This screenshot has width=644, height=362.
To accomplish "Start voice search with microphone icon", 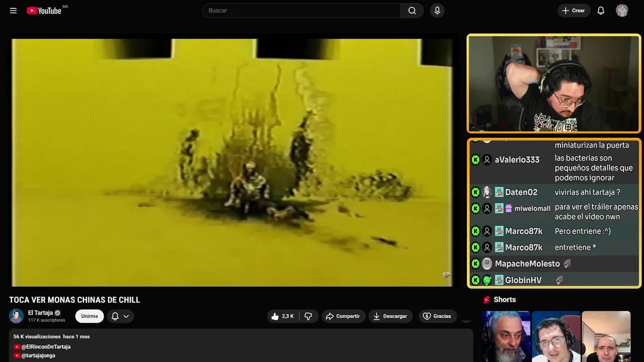I will tap(437, 11).
